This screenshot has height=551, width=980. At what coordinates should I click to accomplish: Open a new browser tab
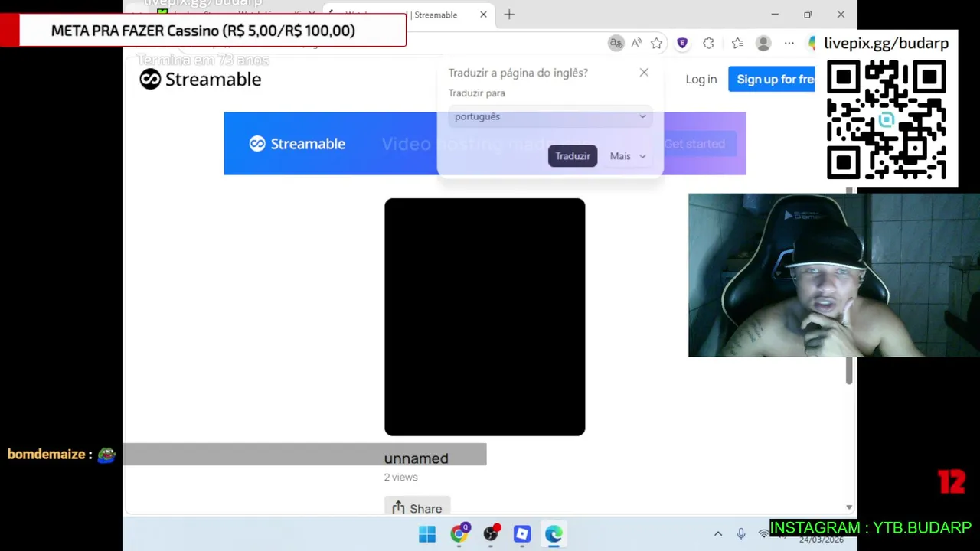[x=509, y=15]
